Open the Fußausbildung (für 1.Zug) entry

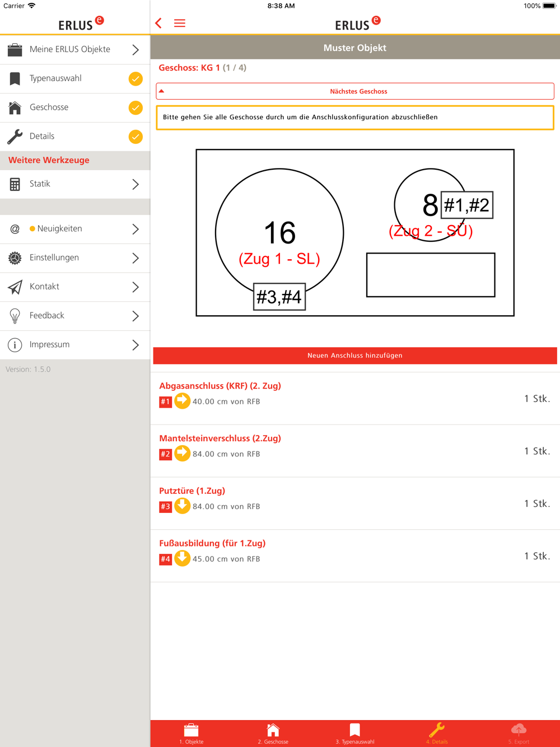coord(355,556)
